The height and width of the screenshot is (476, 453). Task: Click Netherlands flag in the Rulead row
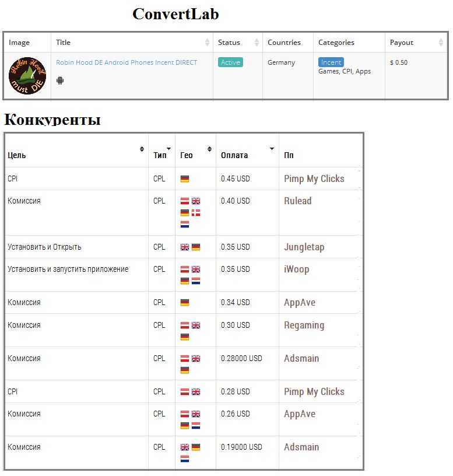coord(185,225)
